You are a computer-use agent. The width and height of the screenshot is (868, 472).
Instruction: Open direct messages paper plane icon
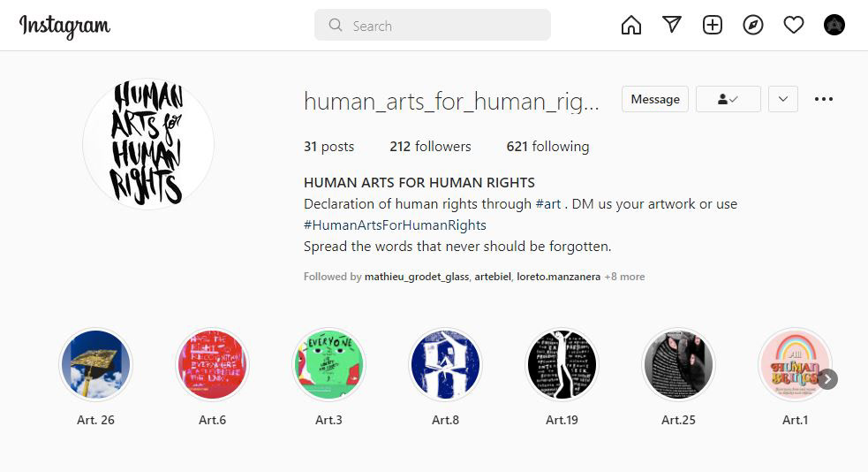[672, 26]
